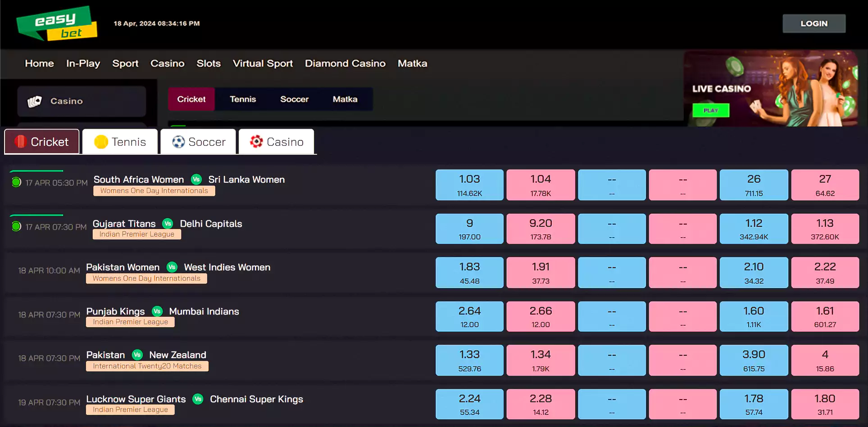Screen dimensions: 868x427
Task: Select the pink 2.66 odds box
Action: point(541,316)
